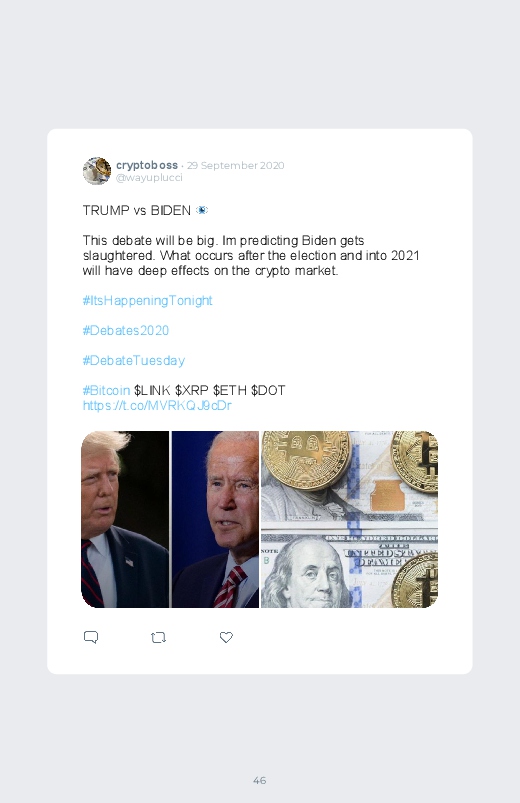
Task: Click page number 46 at bottom
Action: [260, 780]
